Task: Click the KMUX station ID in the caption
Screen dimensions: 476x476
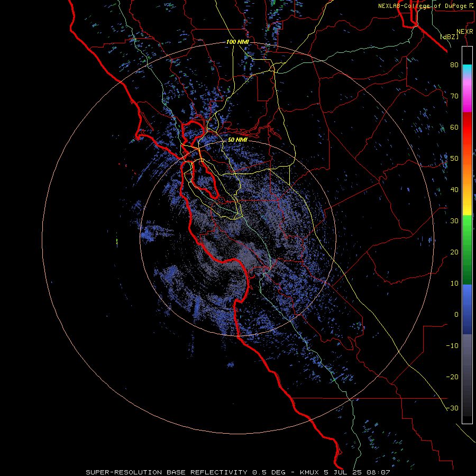Action: 309,472
